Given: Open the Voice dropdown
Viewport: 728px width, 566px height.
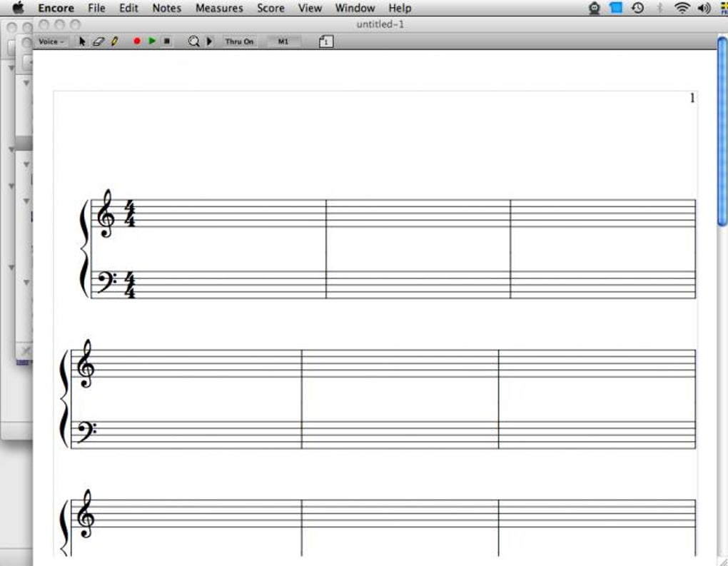Looking at the screenshot, I should 51,41.
